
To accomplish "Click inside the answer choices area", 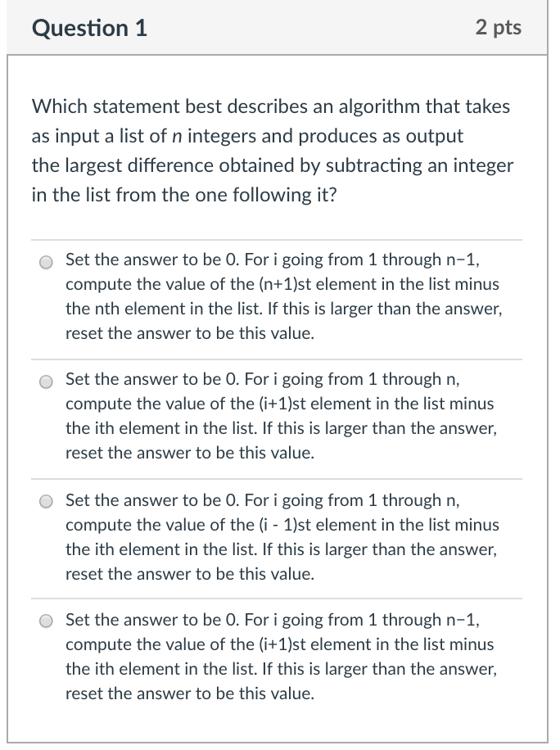I will (x=278, y=475).
